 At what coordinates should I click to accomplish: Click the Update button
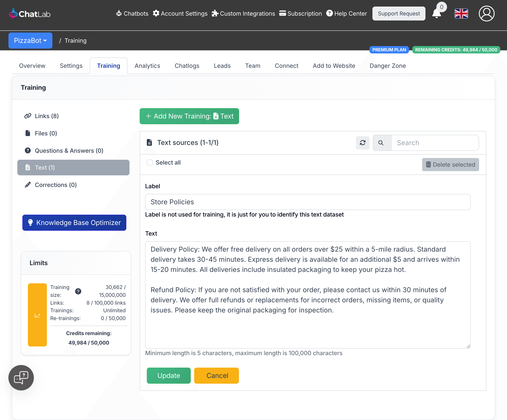tap(169, 375)
